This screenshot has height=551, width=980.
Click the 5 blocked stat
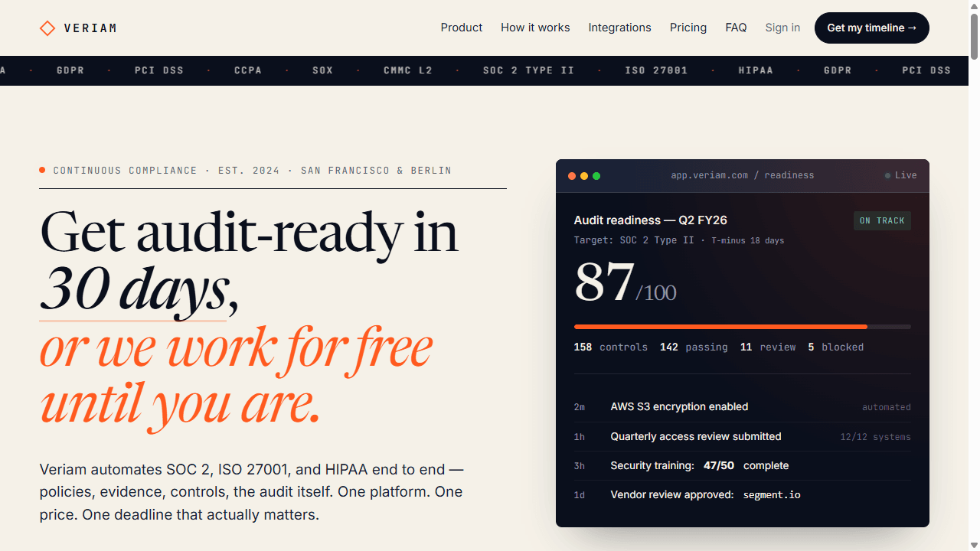coord(835,347)
